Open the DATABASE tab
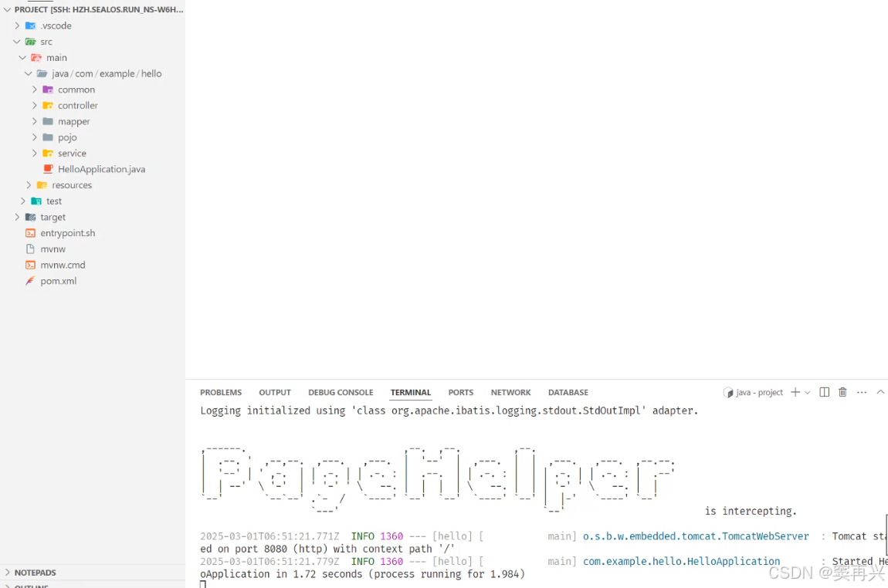888x588 pixels. 568,392
